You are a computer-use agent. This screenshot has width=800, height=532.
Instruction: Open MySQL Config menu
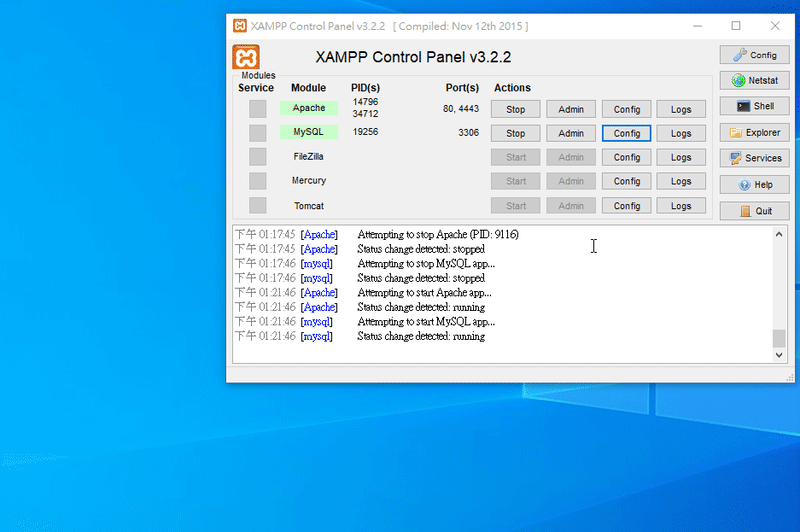tap(627, 133)
